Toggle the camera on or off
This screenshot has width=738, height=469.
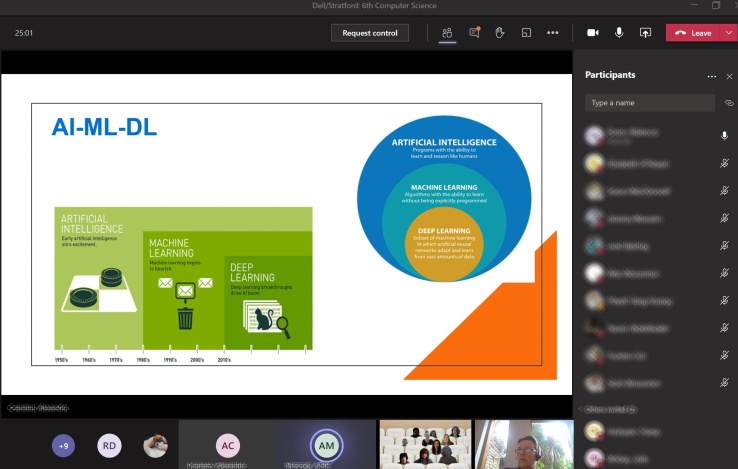point(592,32)
